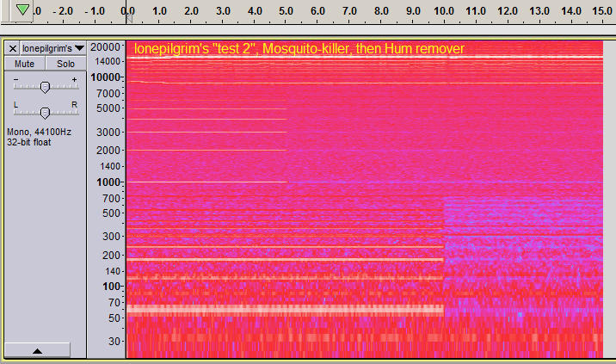Viewport: 616px width, 364px height.
Task: Solo the lonepilgrim's track
Action: coord(65,64)
